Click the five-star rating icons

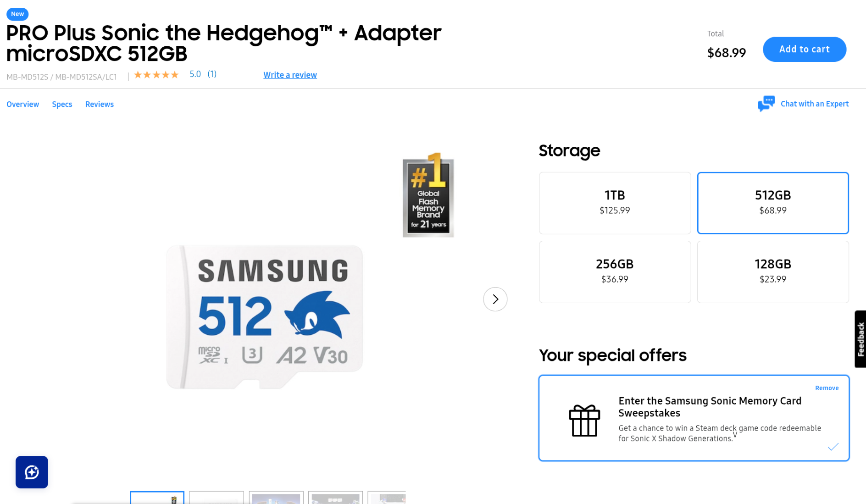pos(156,75)
